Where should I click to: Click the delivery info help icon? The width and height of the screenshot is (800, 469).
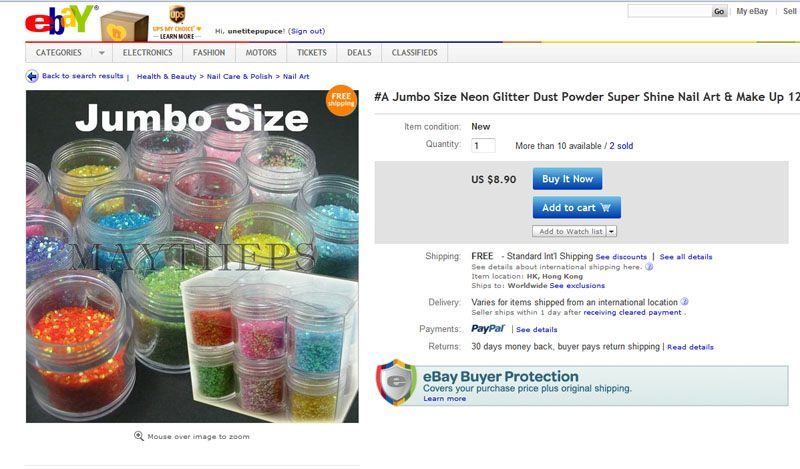click(x=685, y=302)
